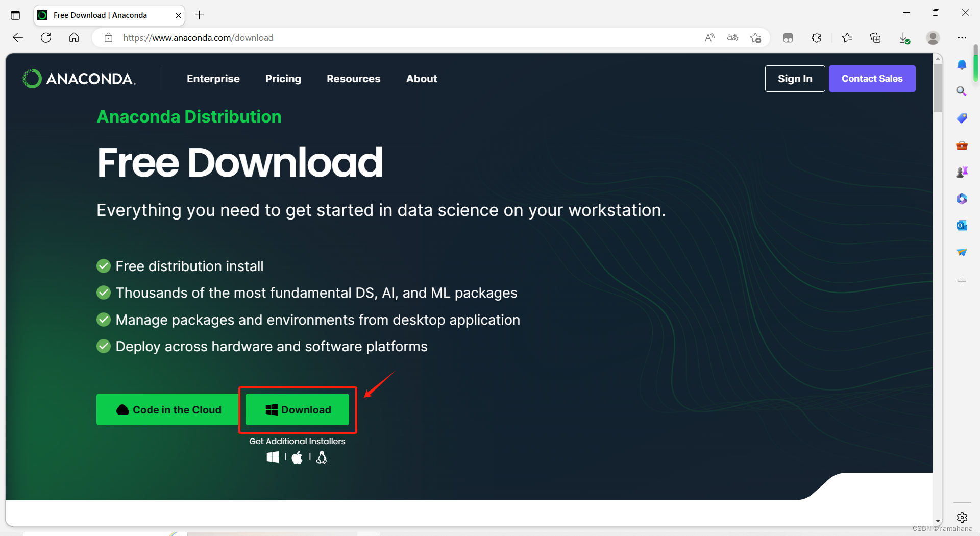The height and width of the screenshot is (536, 980).
Task: Open the Resources menu
Action: click(x=353, y=79)
